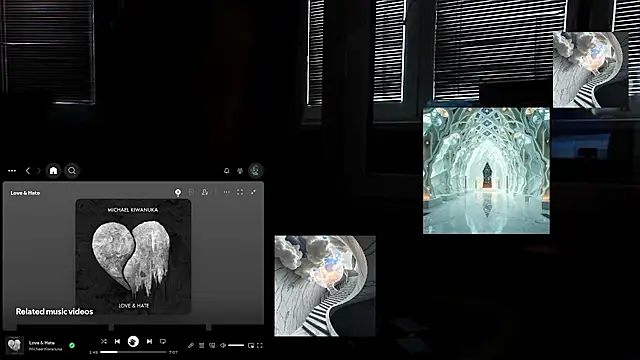The width and height of the screenshot is (640, 360).
Task: Click the DJ pin icon in Love & Hate panel
Action: [x=178, y=192]
